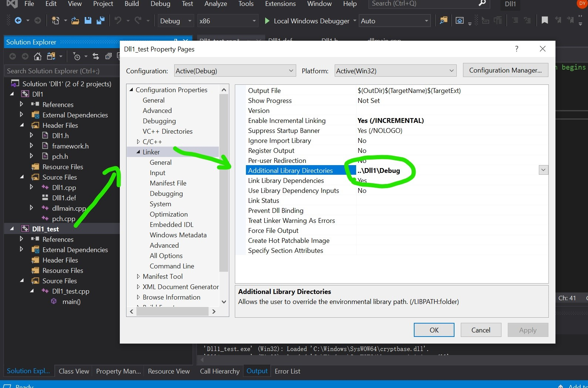Collapse the Linker node in property tree
This screenshot has width=588, height=388.
[x=138, y=152]
